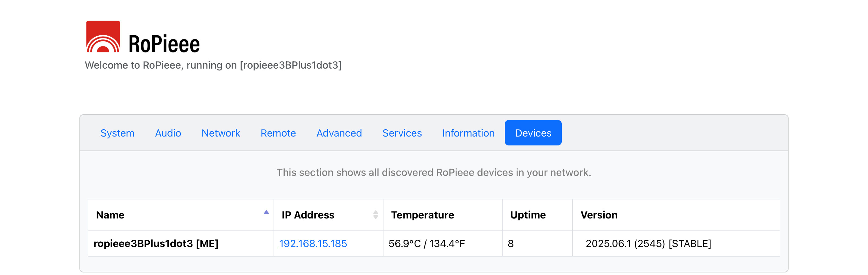Open the 192.168.15.185 device link
The height and width of the screenshot is (275, 868).
tap(313, 243)
